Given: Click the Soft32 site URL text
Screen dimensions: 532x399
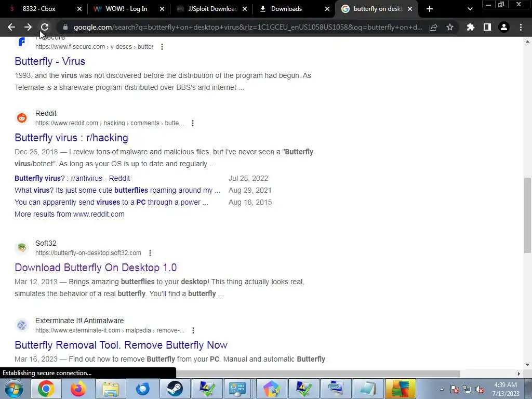Looking at the screenshot, I should pyautogui.click(x=88, y=253).
